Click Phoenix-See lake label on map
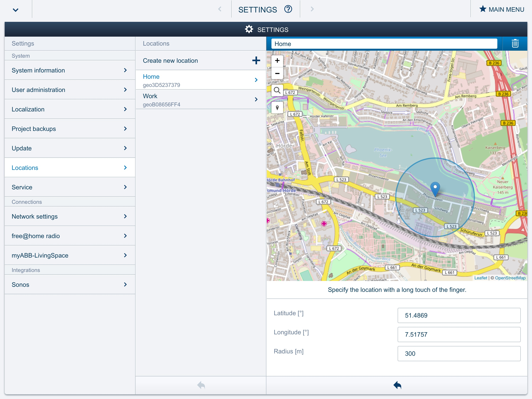This screenshot has width=532, height=399. click(x=383, y=153)
